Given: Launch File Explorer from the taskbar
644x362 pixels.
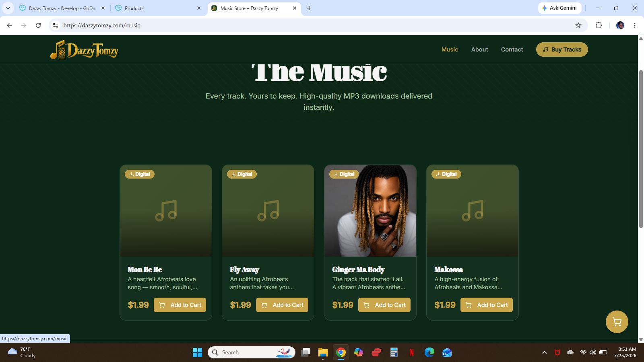Looking at the screenshot, I should click(323, 352).
